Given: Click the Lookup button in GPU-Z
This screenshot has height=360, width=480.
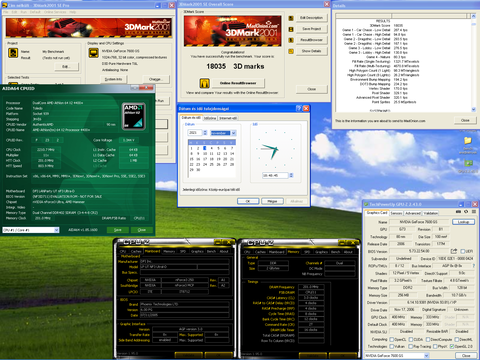Looking at the screenshot, I should [x=463, y=222].
